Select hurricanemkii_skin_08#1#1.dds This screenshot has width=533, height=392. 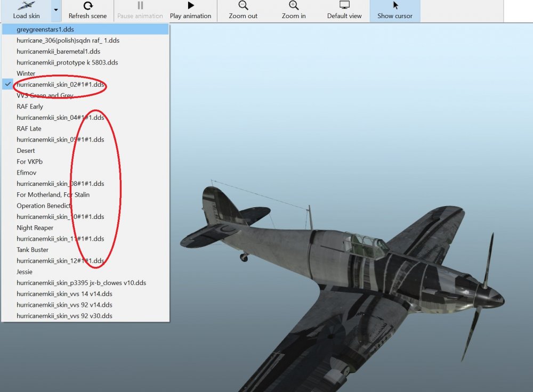coord(85,184)
